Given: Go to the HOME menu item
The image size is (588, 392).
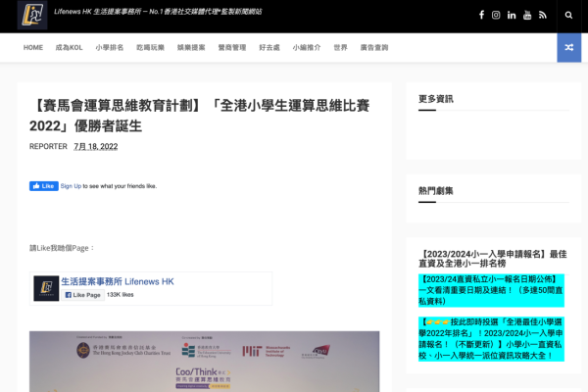Looking at the screenshot, I should point(33,47).
